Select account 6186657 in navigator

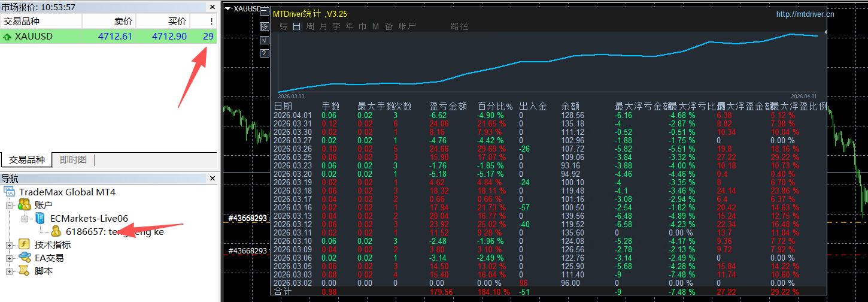[x=114, y=231]
